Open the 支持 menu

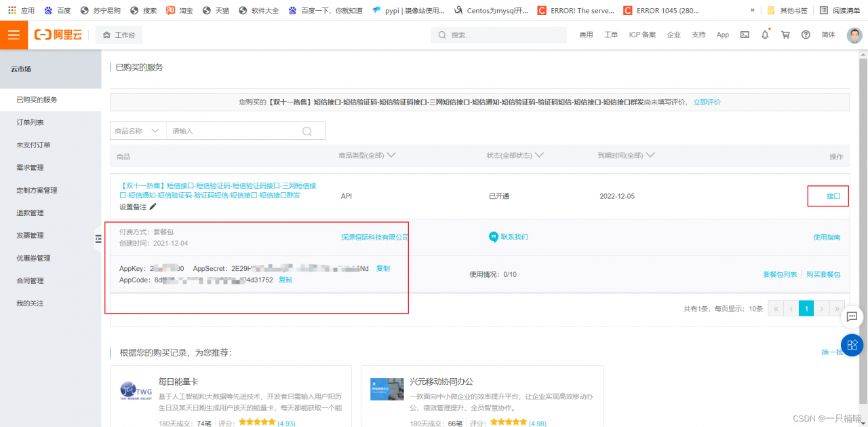tap(698, 35)
